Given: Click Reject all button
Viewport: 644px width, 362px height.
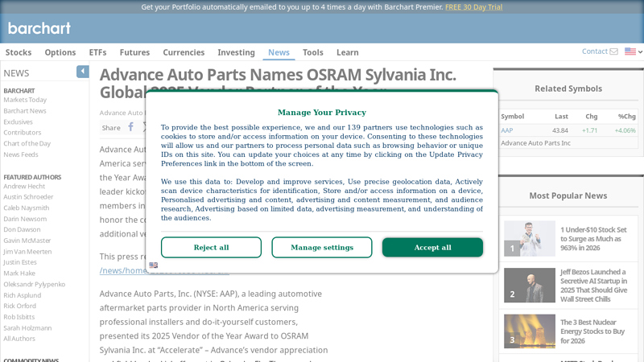Looking at the screenshot, I should click(x=211, y=248).
